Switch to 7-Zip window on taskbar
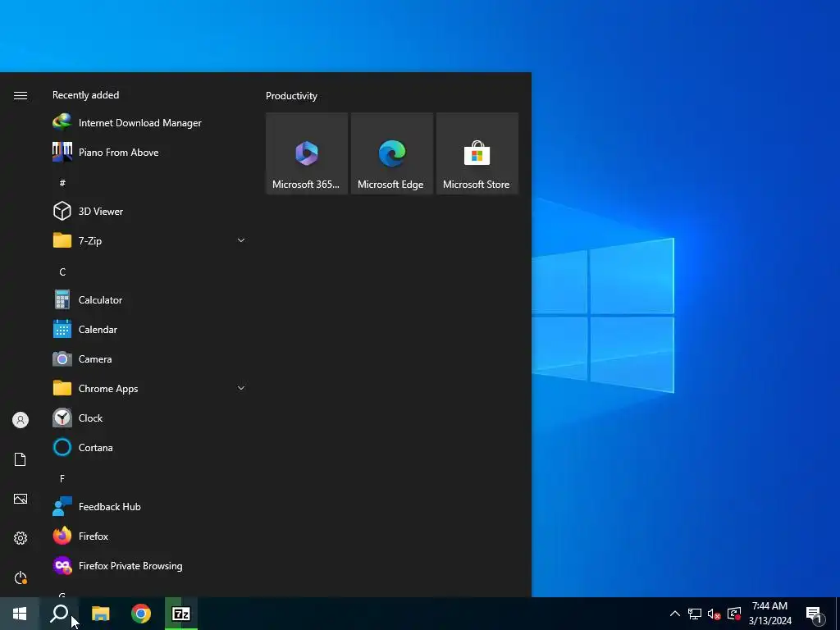The width and height of the screenshot is (840, 630). tap(181, 614)
